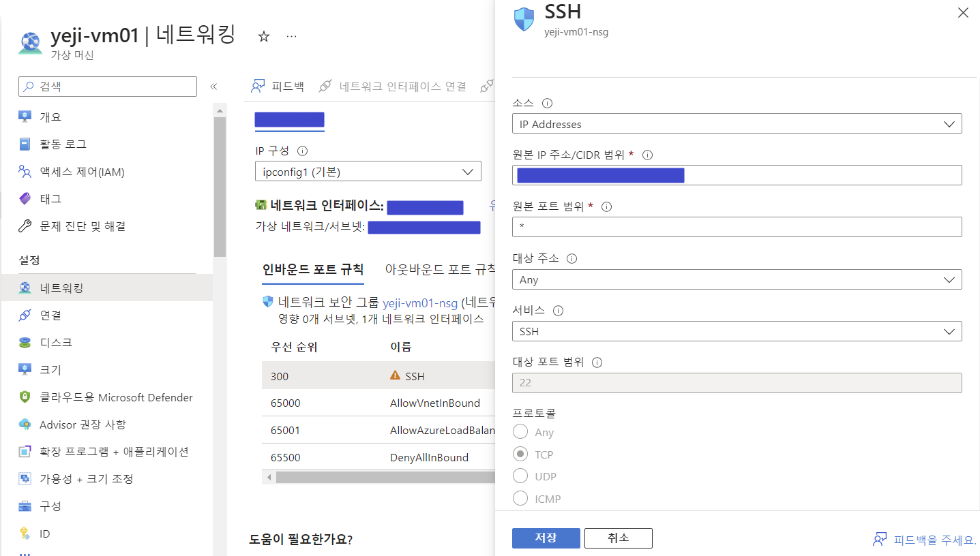Screen dimensions: 980x556
Task: Open the 네트워킹 menu item in the sidebar
Action: [x=107, y=288]
